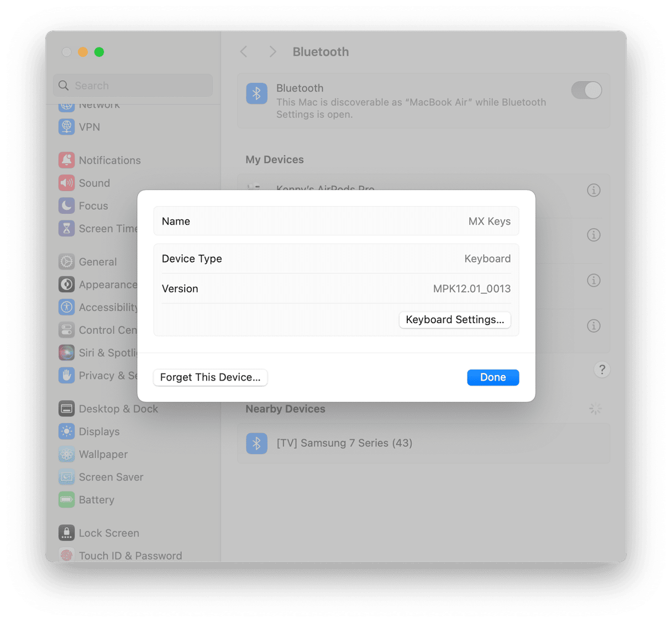This screenshot has width=672, height=622.
Task: Confirm the dialog with Done
Action: point(493,377)
